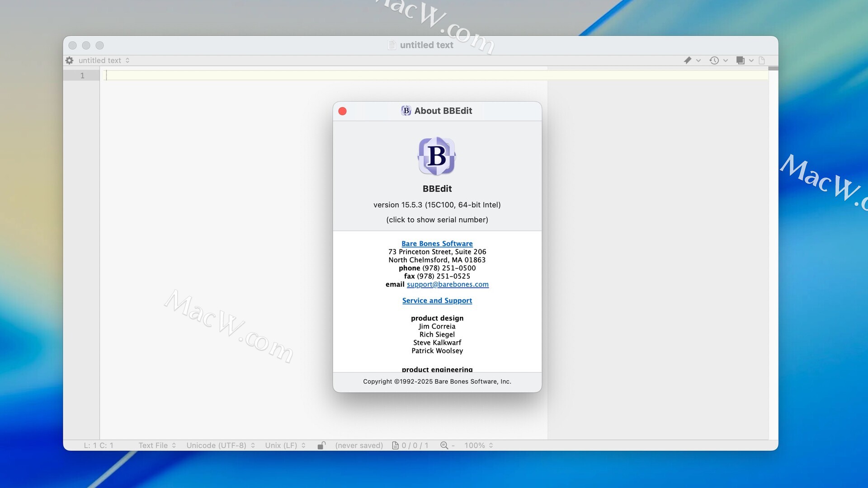Close the About BBEdit window
The height and width of the screenshot is (488, 868).
tap(343, 111)
